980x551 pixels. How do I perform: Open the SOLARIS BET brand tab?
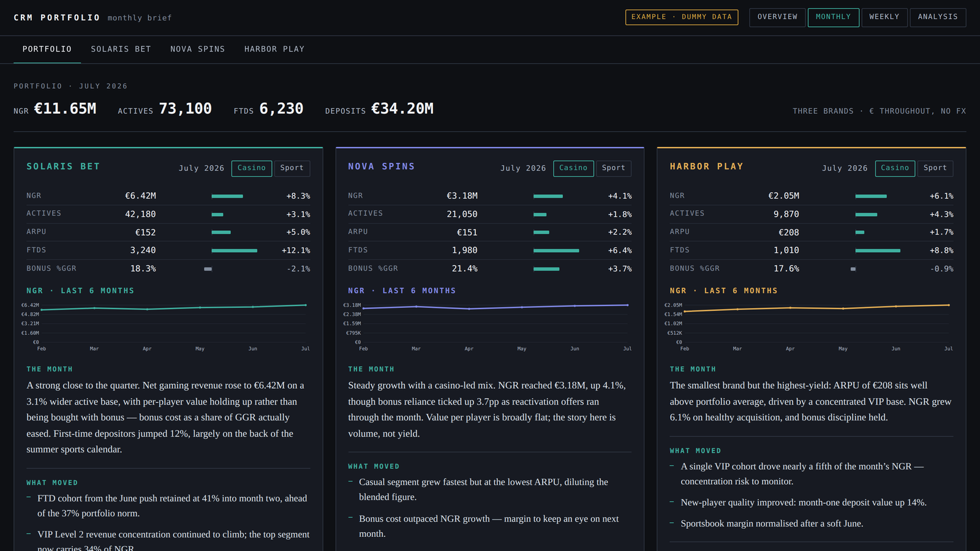coord(121,50)
